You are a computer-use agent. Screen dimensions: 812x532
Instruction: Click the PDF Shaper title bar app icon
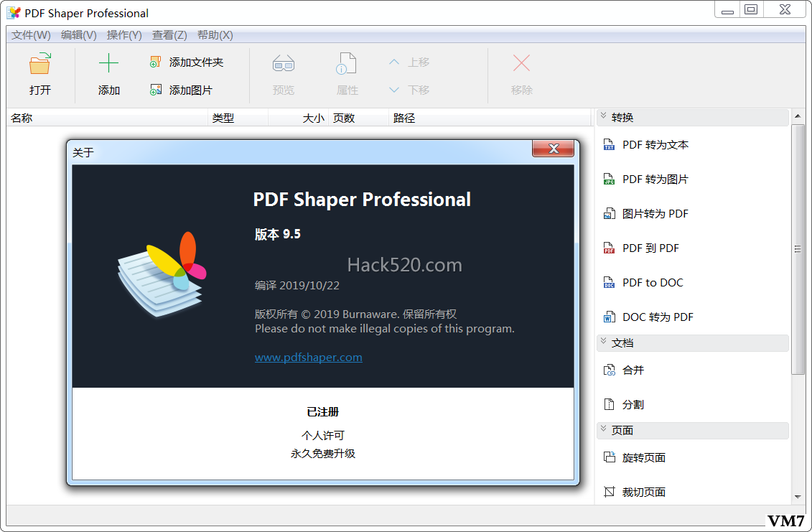14,13
